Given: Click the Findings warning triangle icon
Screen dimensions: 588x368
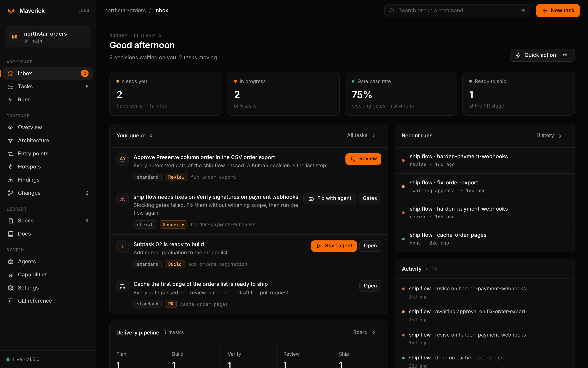Looking at the screenshot, I should 10,180.
